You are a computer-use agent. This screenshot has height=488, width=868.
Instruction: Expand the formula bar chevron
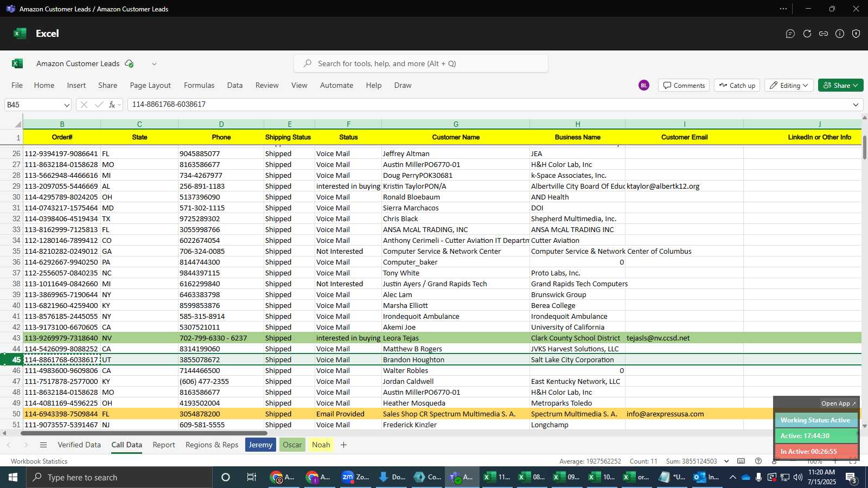[x=856, y=105]
